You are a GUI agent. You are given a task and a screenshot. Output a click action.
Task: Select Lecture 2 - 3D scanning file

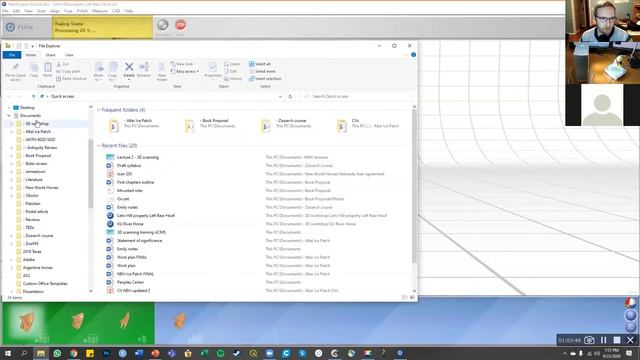click(138, 157)
